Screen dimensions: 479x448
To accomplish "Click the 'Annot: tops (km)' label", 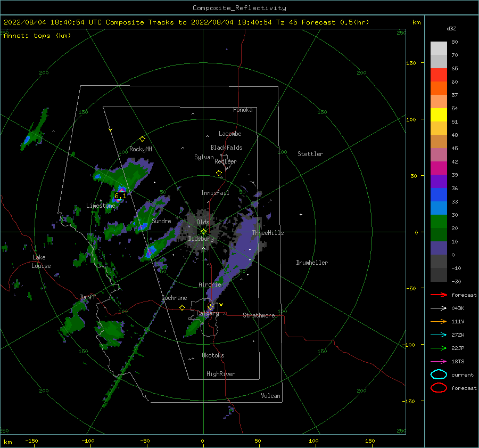I will 37,36.
